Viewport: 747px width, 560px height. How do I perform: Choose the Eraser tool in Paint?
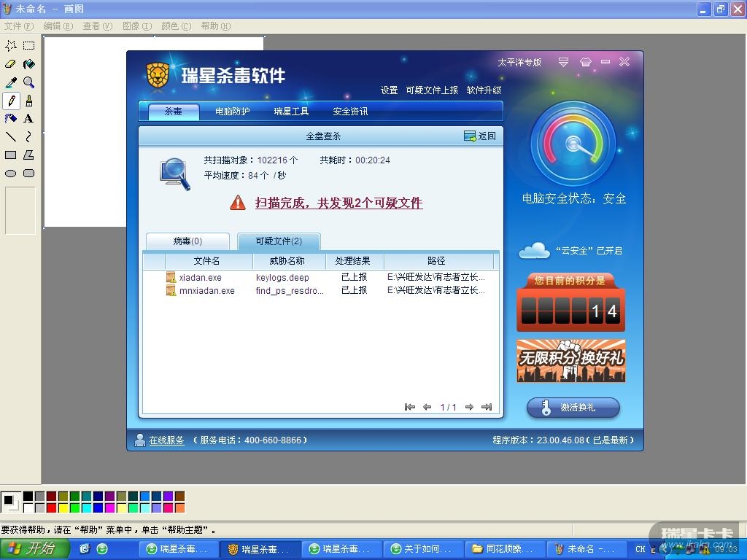tap(10, 64)
